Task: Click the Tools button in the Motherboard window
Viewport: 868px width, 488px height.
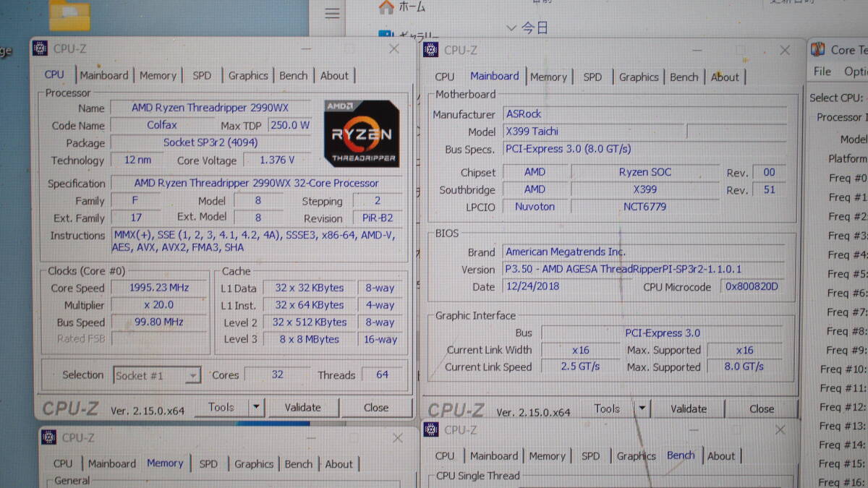Action: (x=607, y=408)
